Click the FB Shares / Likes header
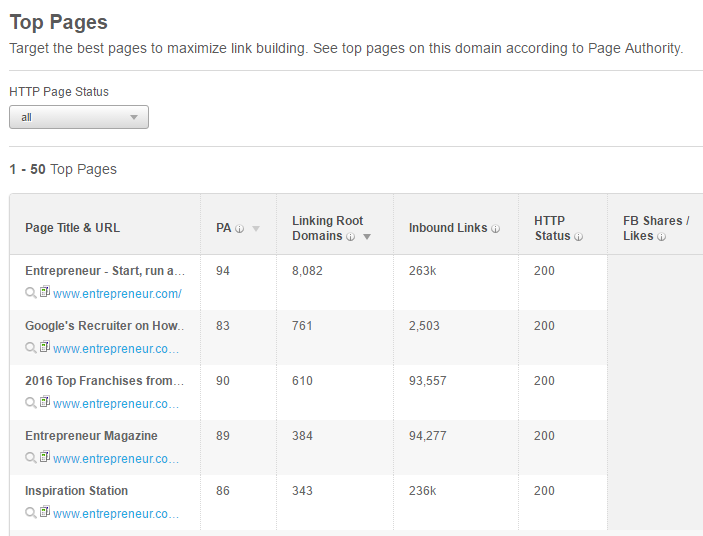The width and height of the screenshot is (703, 536). (x=656, y=228)
